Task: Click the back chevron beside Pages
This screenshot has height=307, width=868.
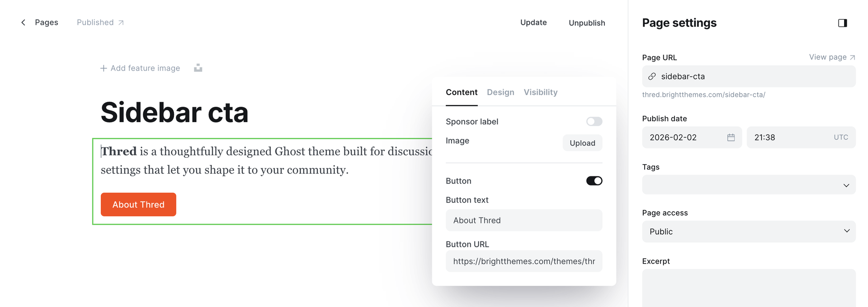Action: 24,23
